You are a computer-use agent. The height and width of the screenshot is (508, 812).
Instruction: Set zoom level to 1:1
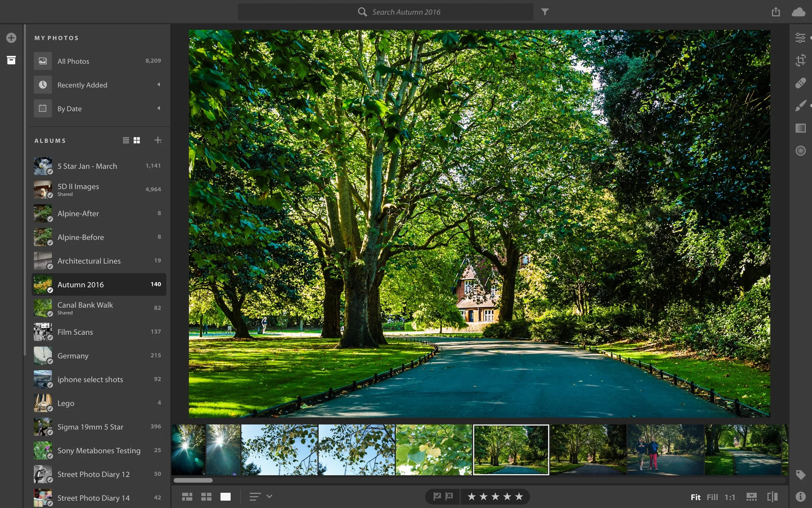pyautogui.click(x=730, y=497)
